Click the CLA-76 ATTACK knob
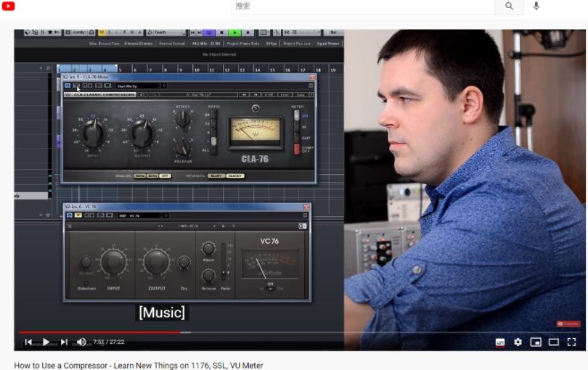 183,119
